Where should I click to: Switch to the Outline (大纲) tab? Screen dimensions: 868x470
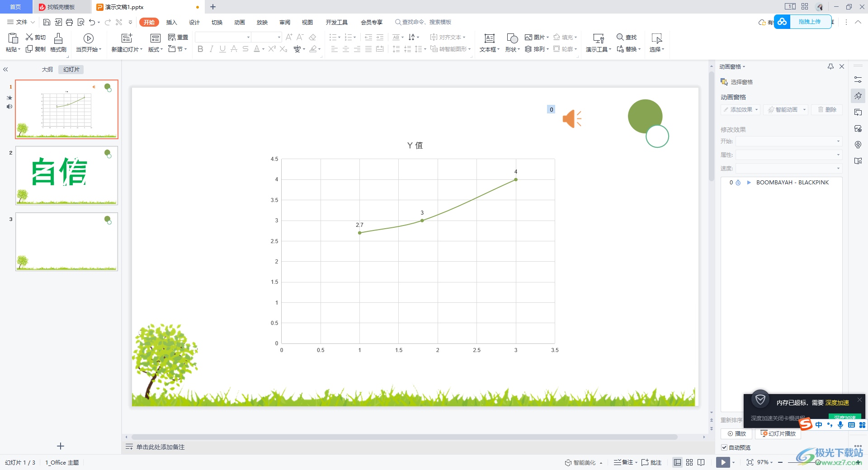[x=47, y=69]
